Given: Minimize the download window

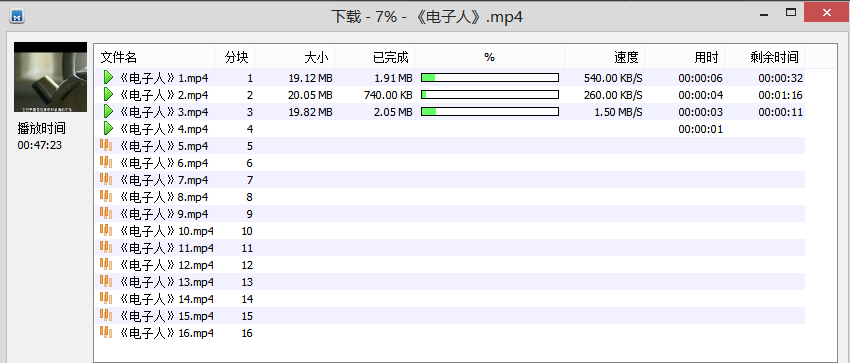Looking at the screenshot, I should [765, 13].
